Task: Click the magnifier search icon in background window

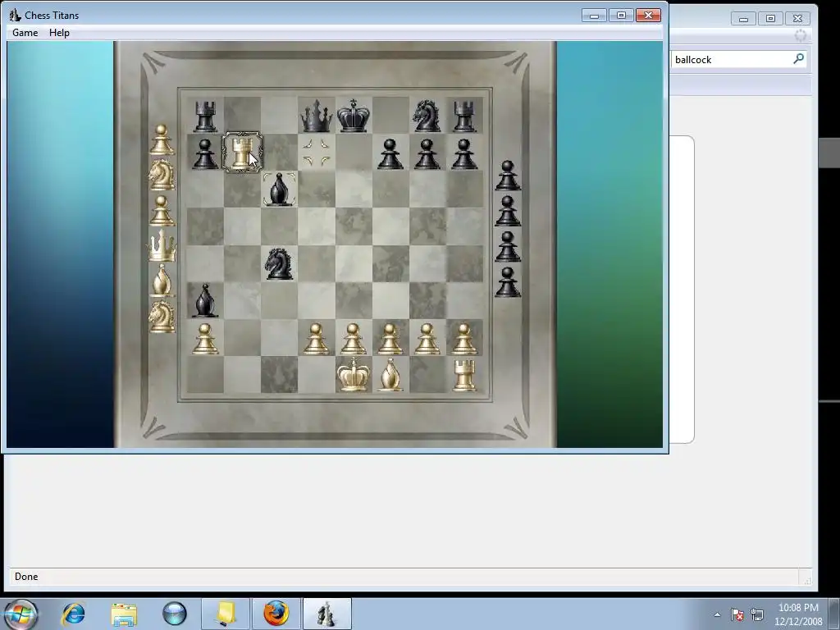Action: [798, 59]
